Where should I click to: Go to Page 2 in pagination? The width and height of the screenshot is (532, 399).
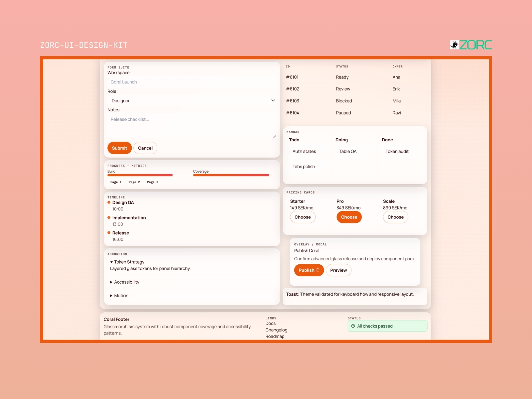tap(134, 182)
